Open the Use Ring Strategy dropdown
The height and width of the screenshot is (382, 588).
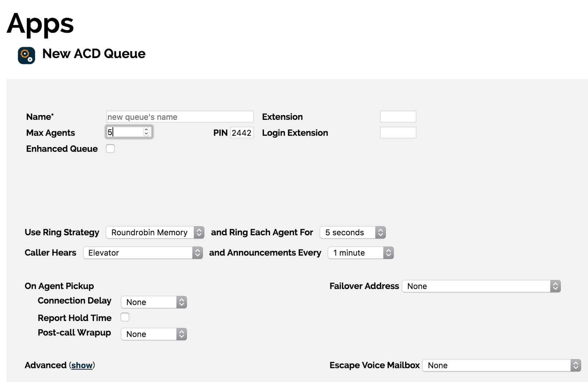tap(154, 232)
